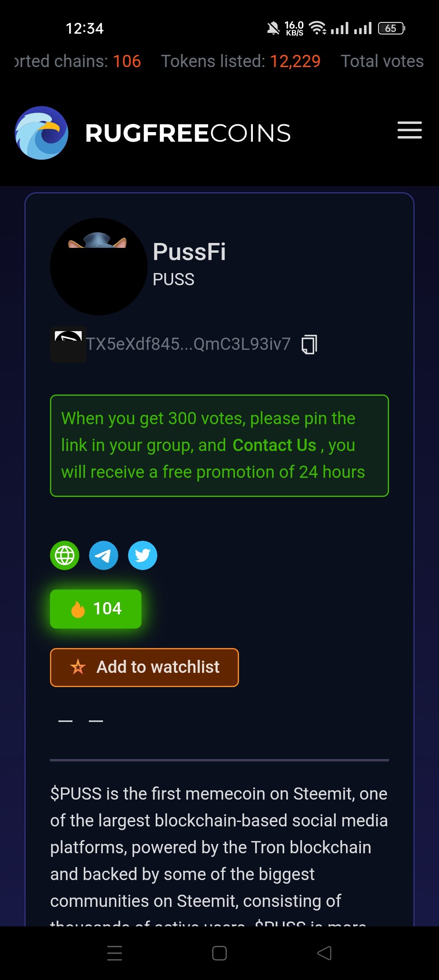The height and width of the screenshot is (980, 439).
Task: Tap the PussFi token avatar image
Action: (99, 267)
